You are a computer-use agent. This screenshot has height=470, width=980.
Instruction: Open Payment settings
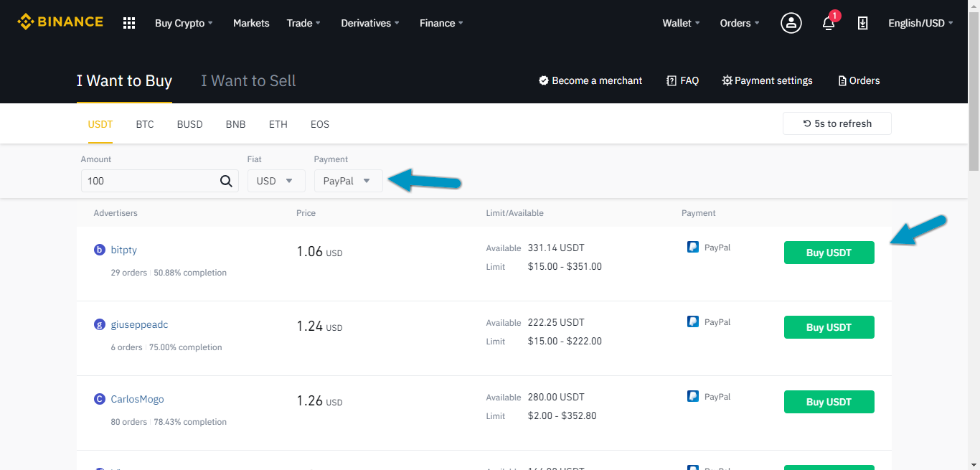(x=767, y=80)
